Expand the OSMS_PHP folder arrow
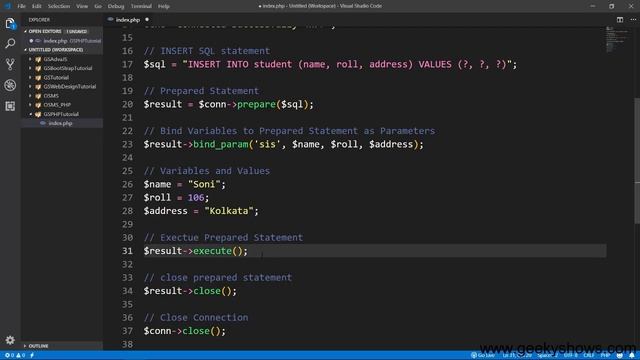The width and height of the screenshot is (640, 360). click(x=30, y=105)
